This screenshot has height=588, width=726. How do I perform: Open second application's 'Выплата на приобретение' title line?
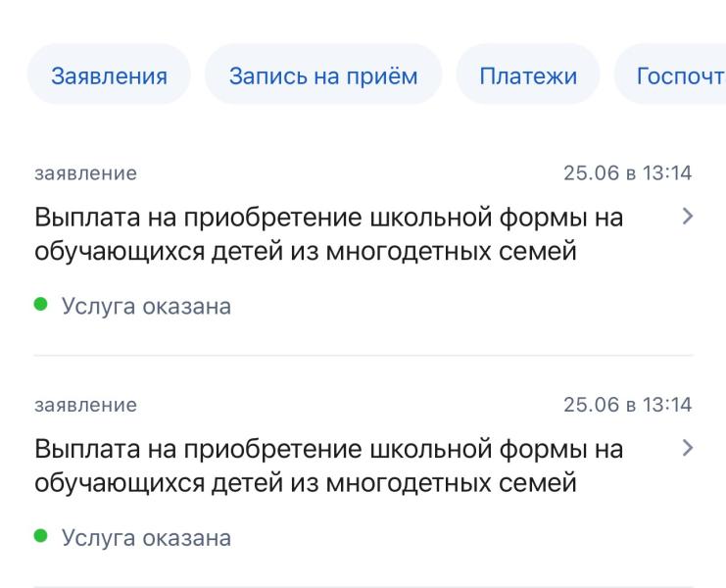click(x=329, y=449)
